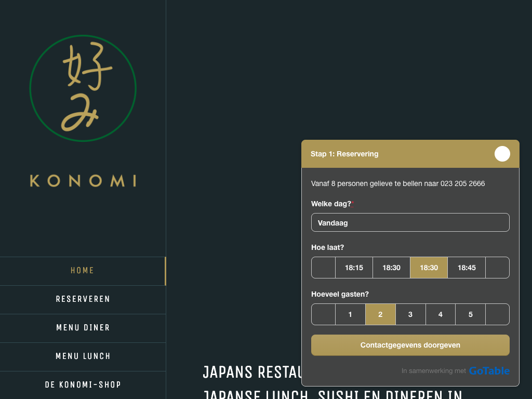The height and width of the screenshot is (399, 532).
Task: Choose 4 guests
Action: (x=441, y=314)
